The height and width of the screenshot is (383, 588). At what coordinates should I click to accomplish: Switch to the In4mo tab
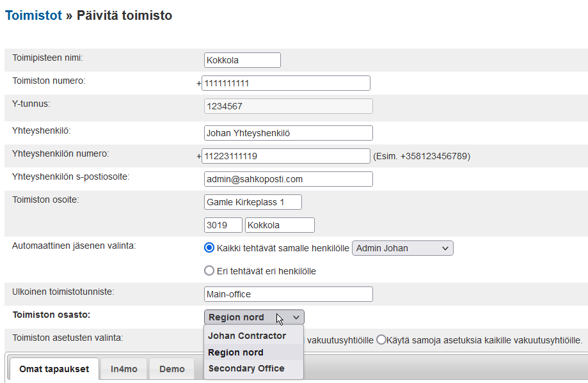tap(123, 369)
